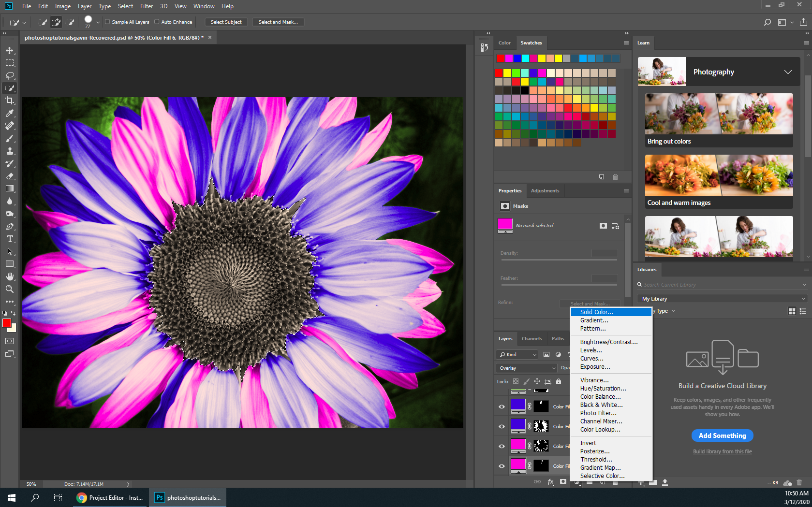Toggle Quick Mask mode
This screenshot has height=507, width=812.
coord(10,341)
